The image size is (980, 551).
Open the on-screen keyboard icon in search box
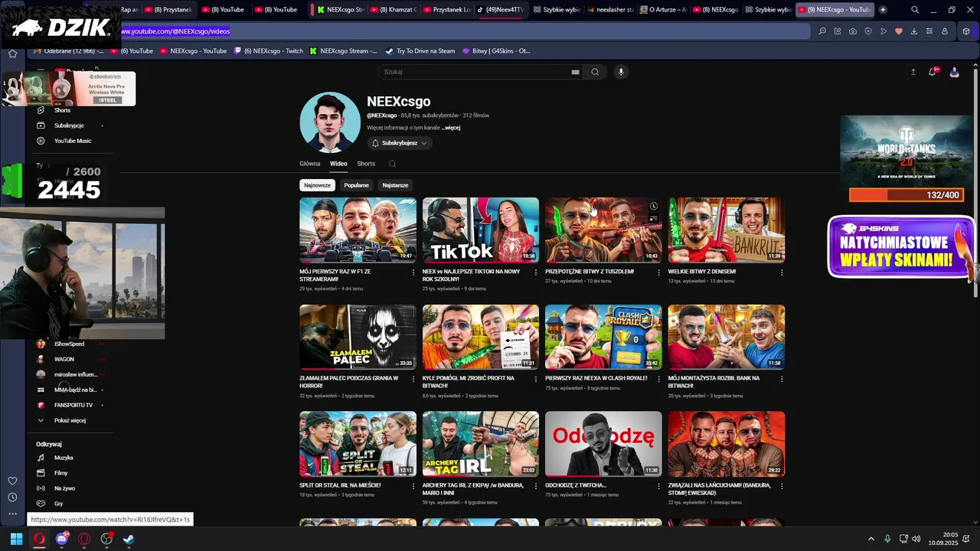pyautogui.click(x=575, y=72)
